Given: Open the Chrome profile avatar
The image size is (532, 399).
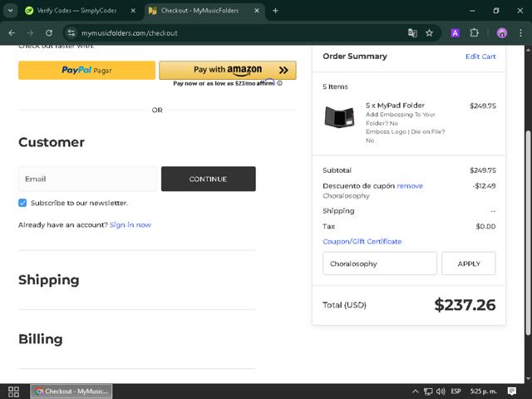Looking at the screenshot, I should tap(502, 33).
